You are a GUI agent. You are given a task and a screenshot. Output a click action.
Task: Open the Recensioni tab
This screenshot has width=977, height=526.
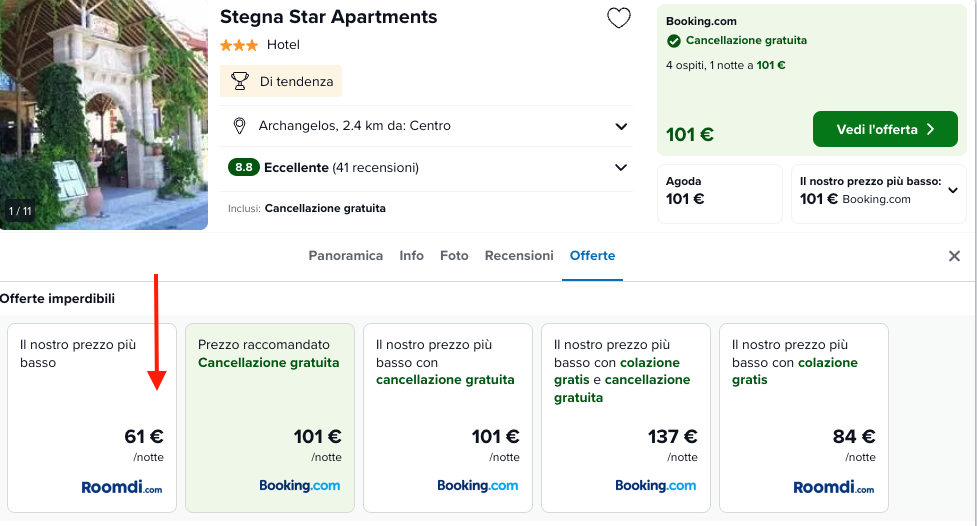(519, 256)
